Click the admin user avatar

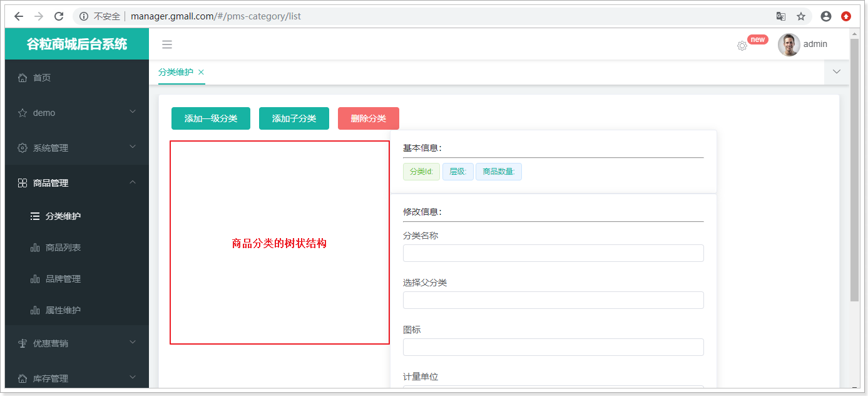coord(789,44)
